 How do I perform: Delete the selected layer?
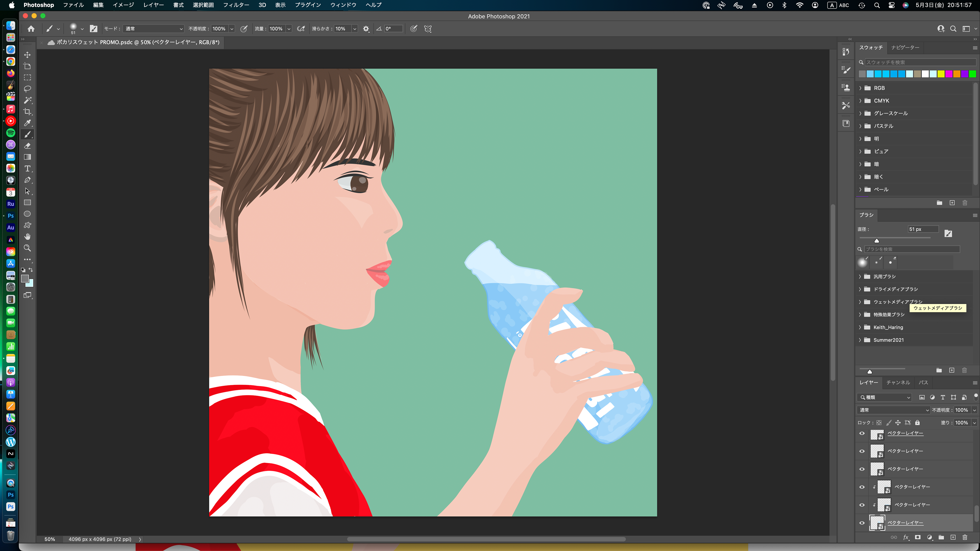click(x=965, y=537)
